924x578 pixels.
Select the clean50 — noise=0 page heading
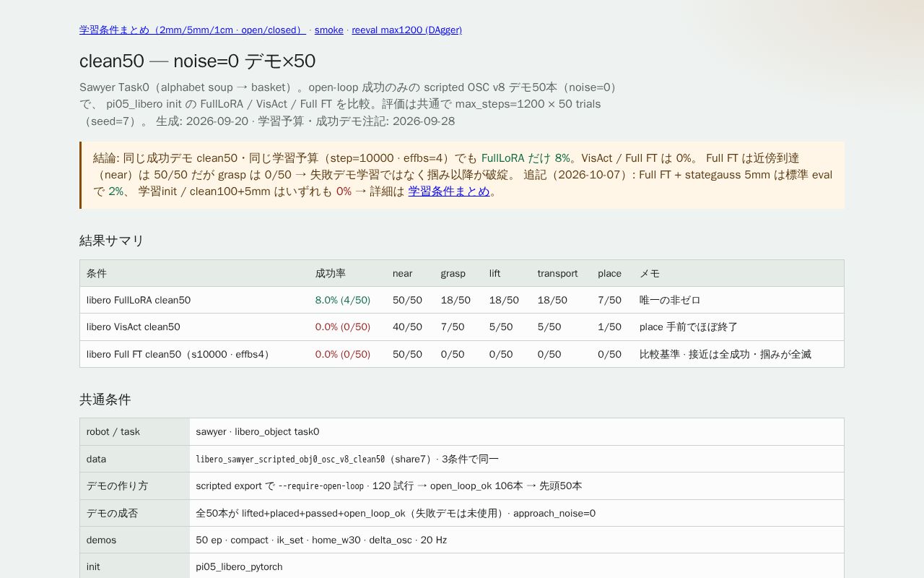197,61
